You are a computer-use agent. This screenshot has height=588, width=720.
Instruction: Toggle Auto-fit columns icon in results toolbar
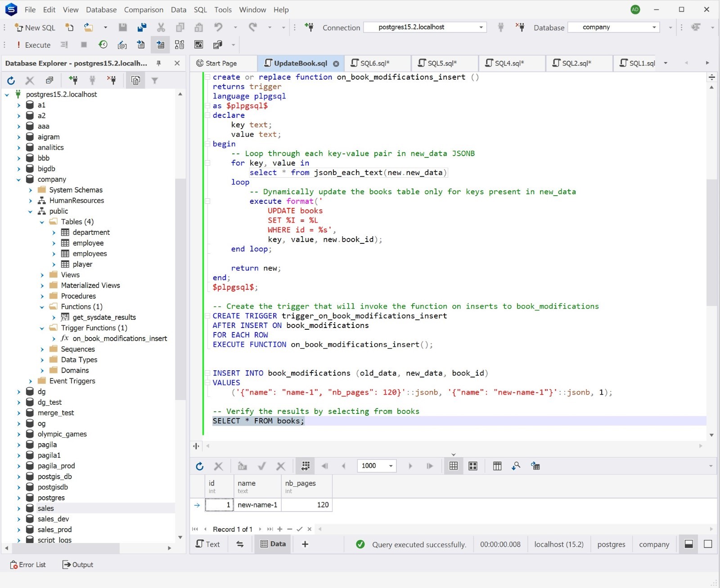click(305, 466)
